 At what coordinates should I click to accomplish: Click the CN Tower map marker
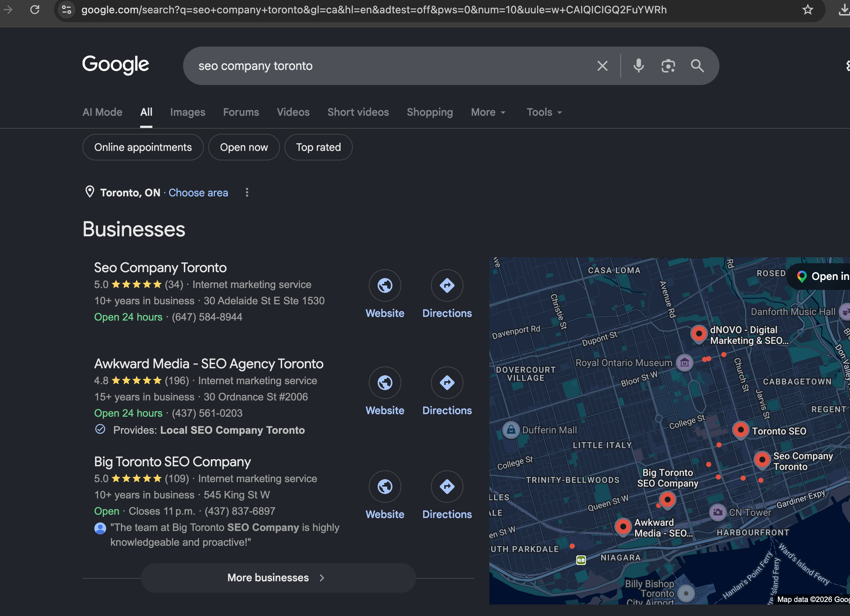[718, 512]
